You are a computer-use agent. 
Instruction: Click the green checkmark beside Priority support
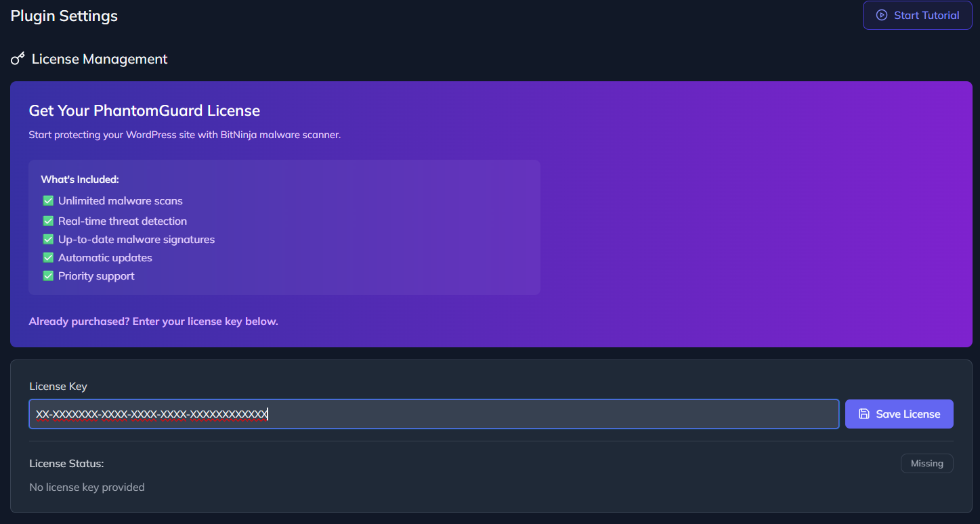tap(48, 276)
